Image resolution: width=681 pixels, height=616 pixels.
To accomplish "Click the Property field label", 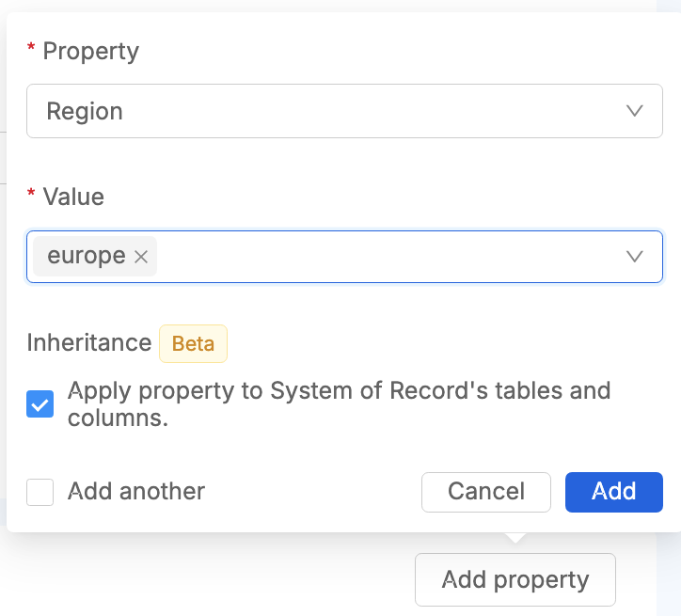I will point(91,51).
